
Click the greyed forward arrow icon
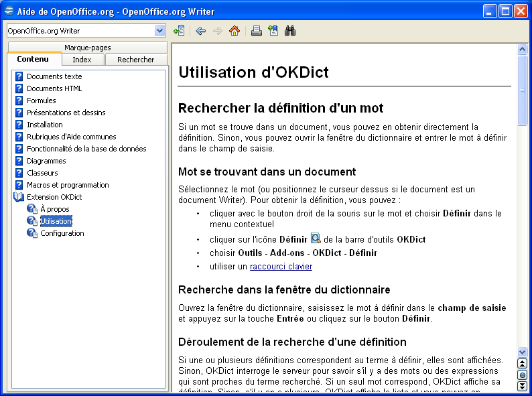[x=218, y=31]
